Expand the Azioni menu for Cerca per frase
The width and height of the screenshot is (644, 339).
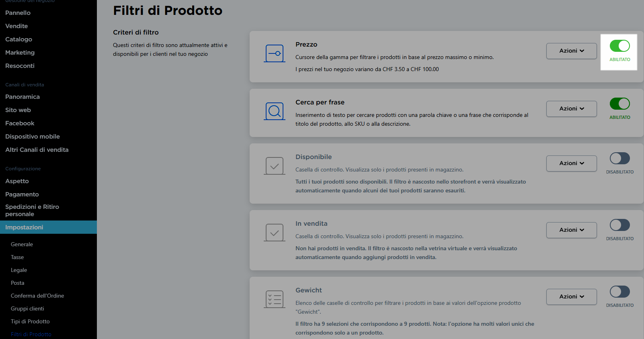[571, 109]
